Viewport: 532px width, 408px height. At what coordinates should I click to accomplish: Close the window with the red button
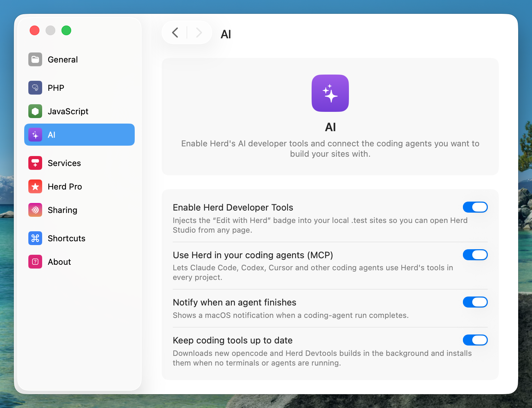[35, 30]
